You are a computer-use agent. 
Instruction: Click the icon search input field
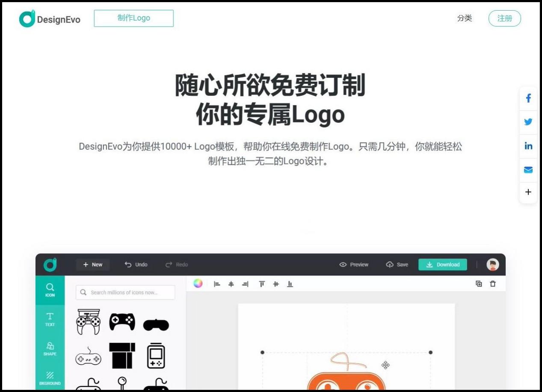[x=125, y=292]
